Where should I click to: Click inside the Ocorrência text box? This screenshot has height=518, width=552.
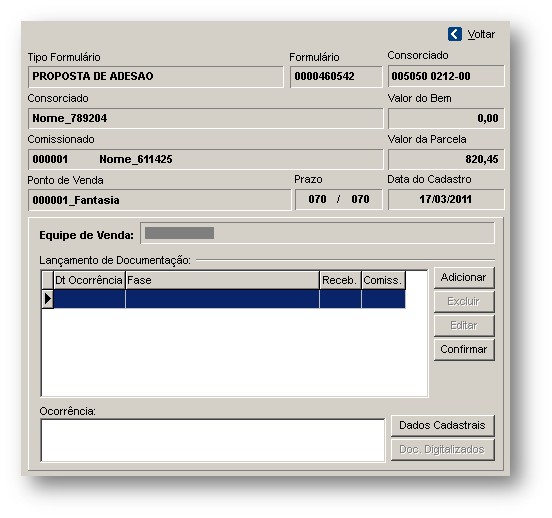coord(213,440)
